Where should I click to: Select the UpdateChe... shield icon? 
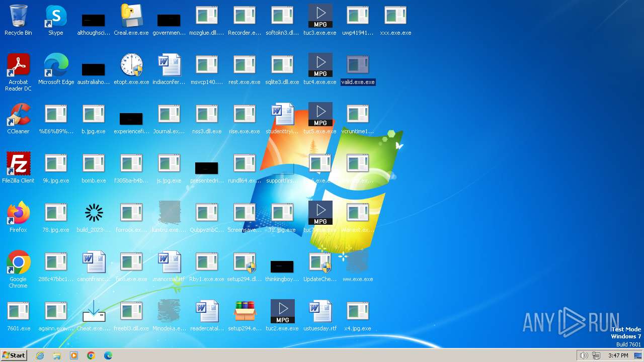point(320,262)
